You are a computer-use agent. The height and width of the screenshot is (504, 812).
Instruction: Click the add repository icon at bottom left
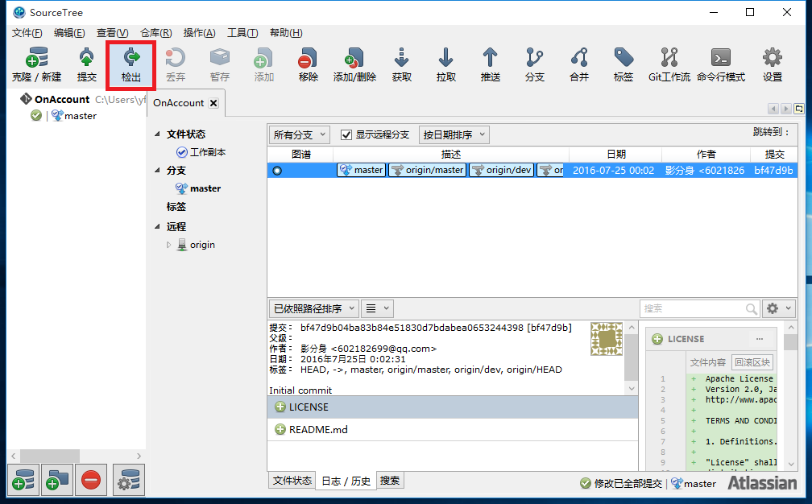23,480
